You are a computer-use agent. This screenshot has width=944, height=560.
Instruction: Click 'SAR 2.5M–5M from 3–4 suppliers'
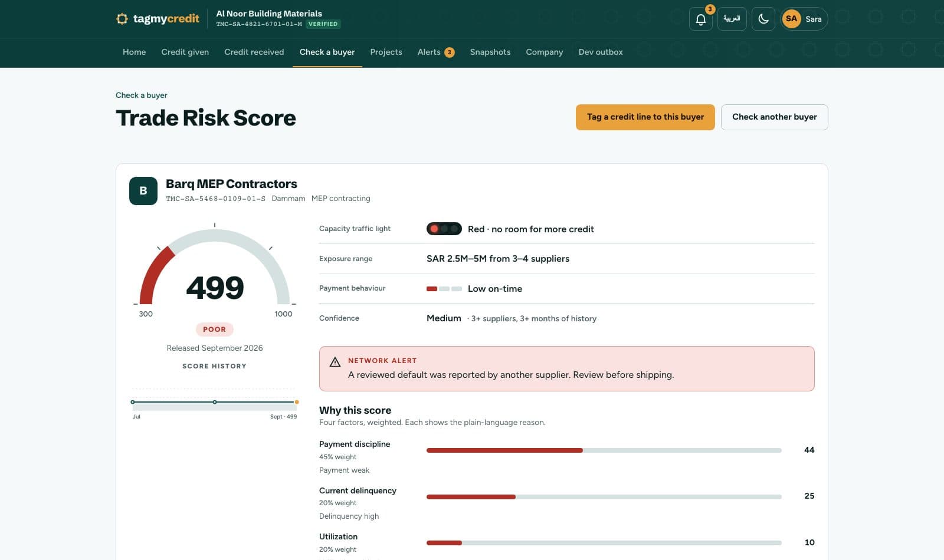click(498, 259)
